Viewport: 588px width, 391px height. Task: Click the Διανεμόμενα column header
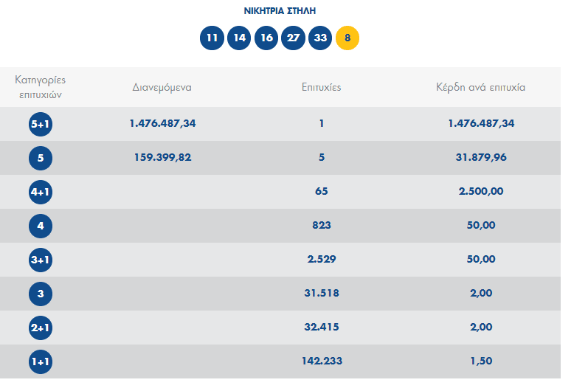pos(162,87)
